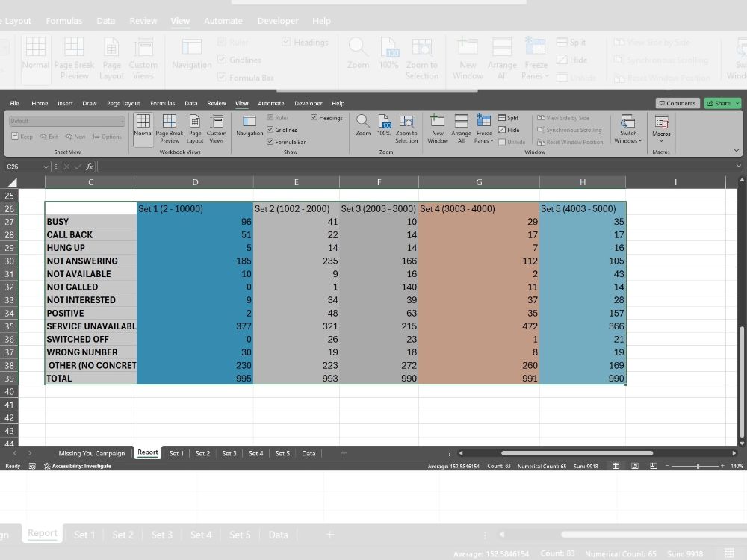Hide the current window
This screenshot has height=560, width=747.
click(x=509, y=129)
